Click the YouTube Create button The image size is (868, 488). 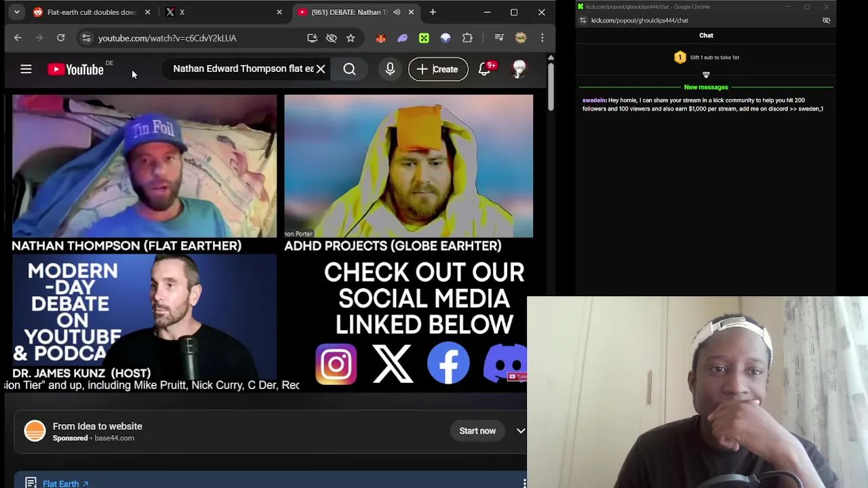click(x=438, y=69)
